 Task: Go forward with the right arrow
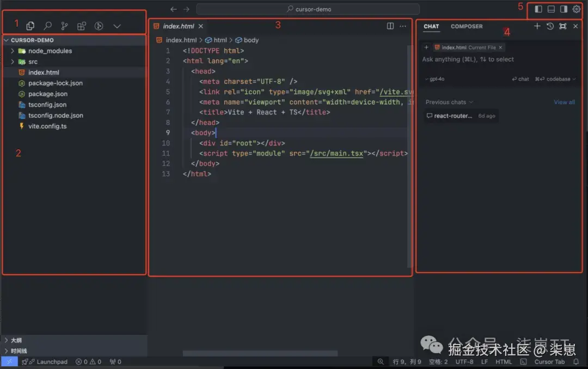[x=186, y=9]
